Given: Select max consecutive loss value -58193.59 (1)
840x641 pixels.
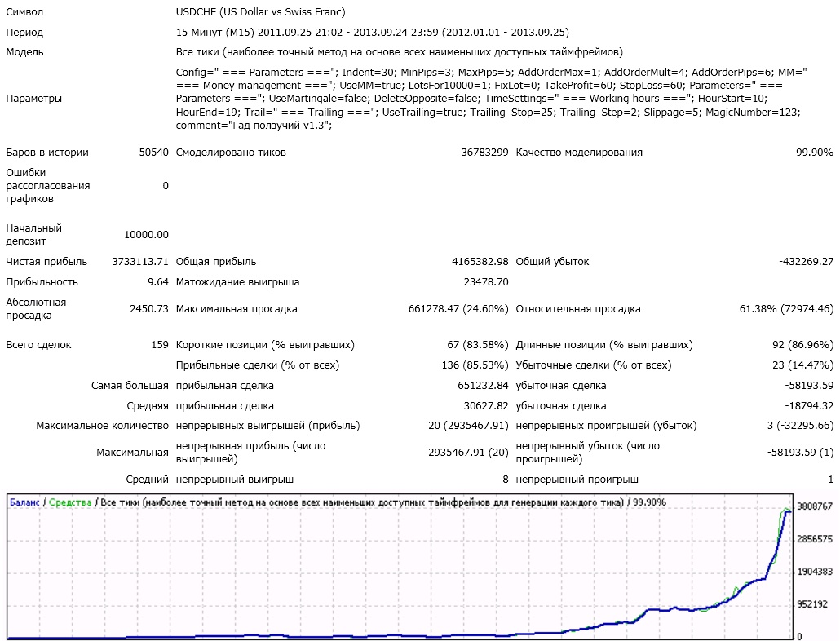Looking at the screenshot, I should [x=800, y=453].
